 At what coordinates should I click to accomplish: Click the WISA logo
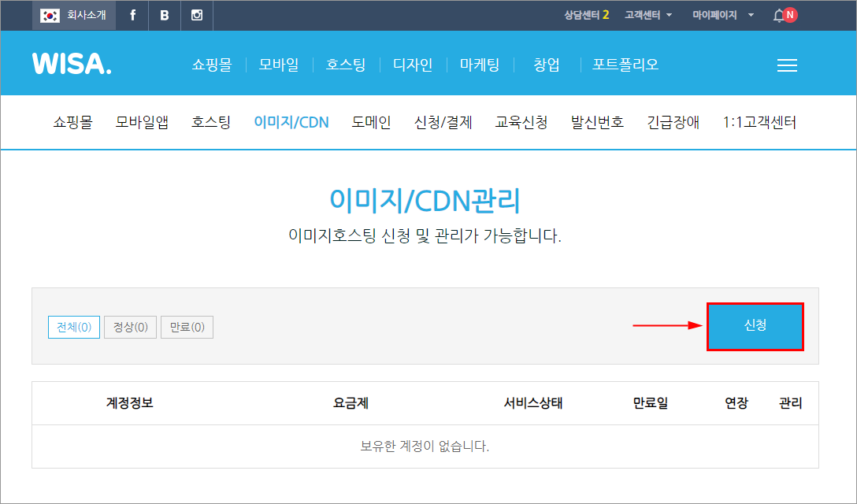coord(72,64)
